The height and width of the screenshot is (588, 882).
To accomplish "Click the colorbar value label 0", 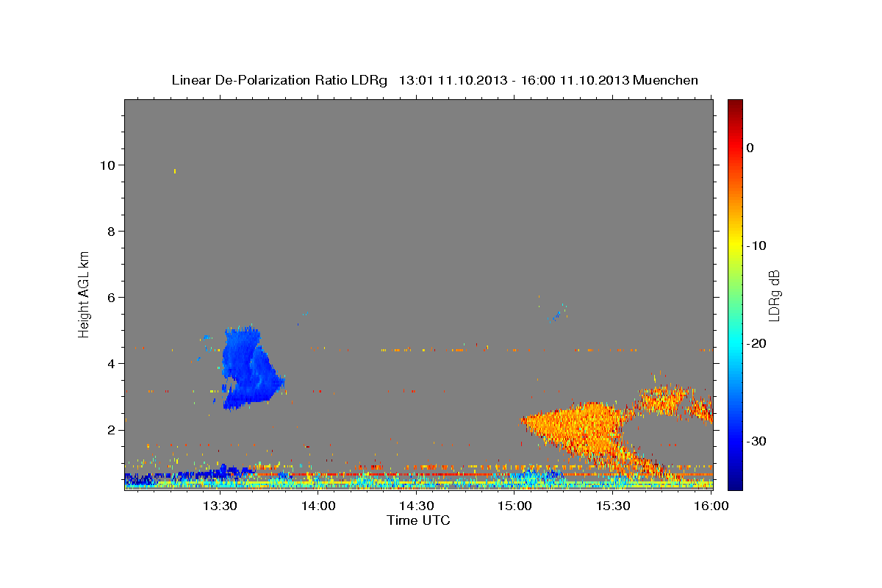I will 750,148.
